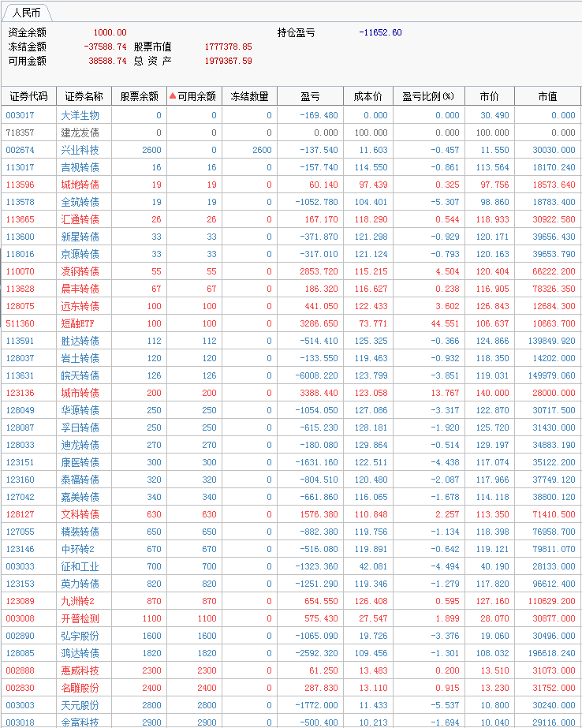This screenshot has height=728, width=582.
Task: Select the 兴业科技 name cell
Action: click(x=80, y=150)
